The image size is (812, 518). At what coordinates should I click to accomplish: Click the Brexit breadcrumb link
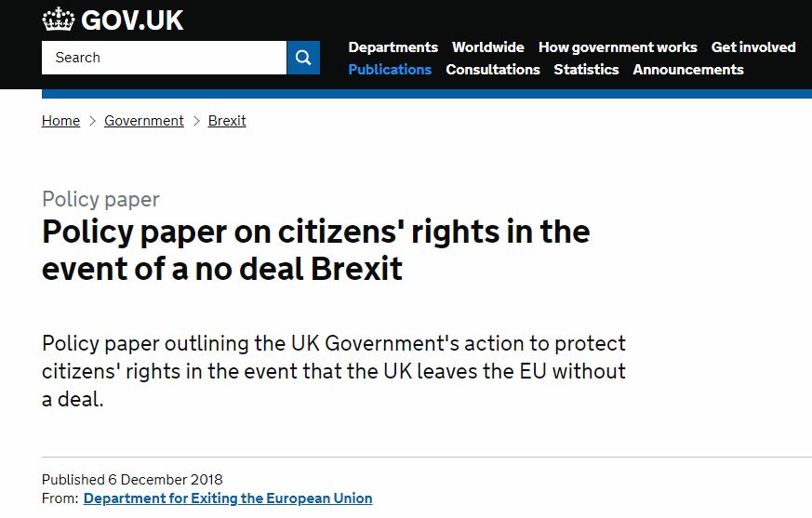227,121
